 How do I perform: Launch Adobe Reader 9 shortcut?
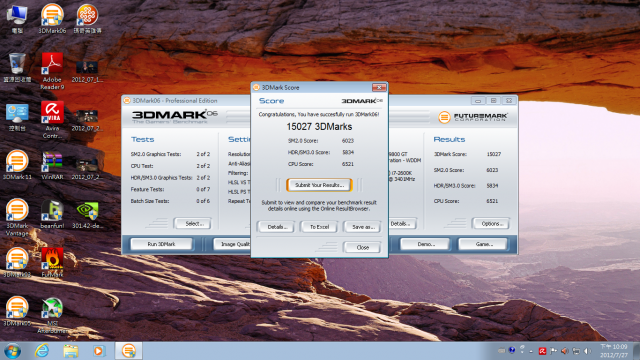(x=52, y=71)
